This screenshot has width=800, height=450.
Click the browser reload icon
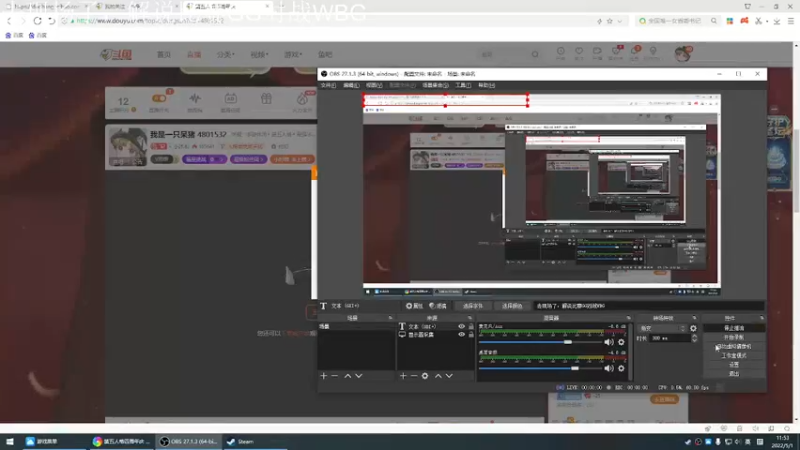point(37,21)
